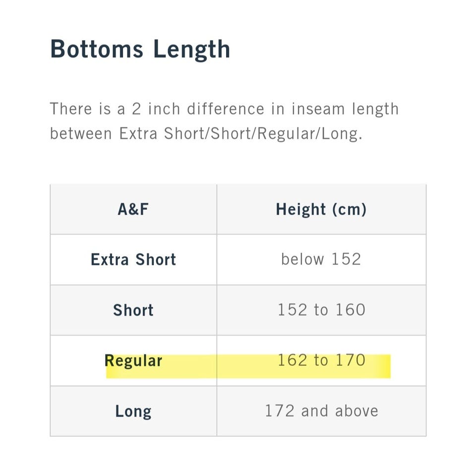Select the A&F column header

[133, 209]
